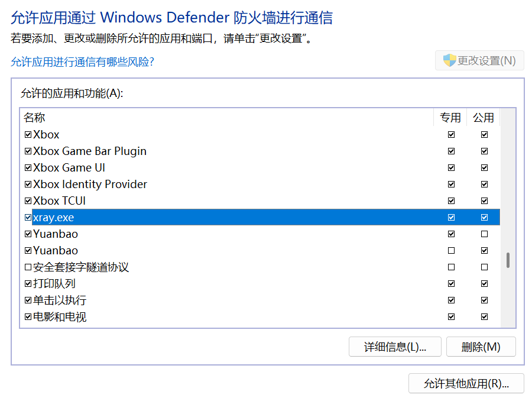Enable 专用 for 安全套接字隧道协议
The height and width of the screenshot is (401, 532).
451,267
